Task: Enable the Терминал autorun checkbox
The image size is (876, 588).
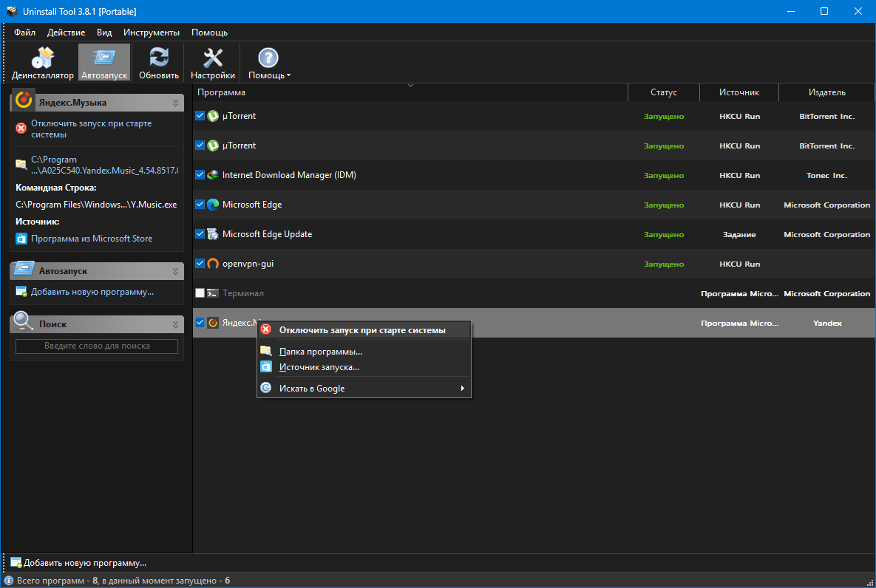Action: coord(200,293)
